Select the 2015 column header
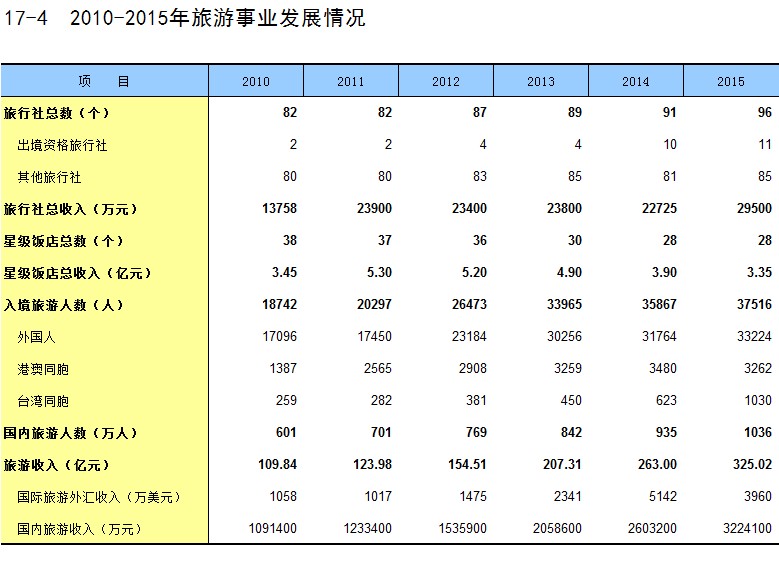The height and width of the screenshot is (577, 779). [x=731, y=82]
